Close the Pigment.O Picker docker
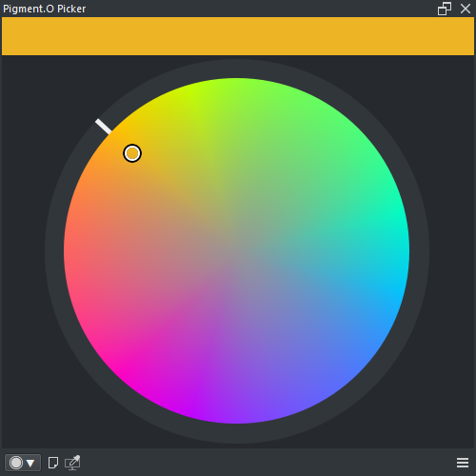 pyautogui.click(x=466, y=9)
